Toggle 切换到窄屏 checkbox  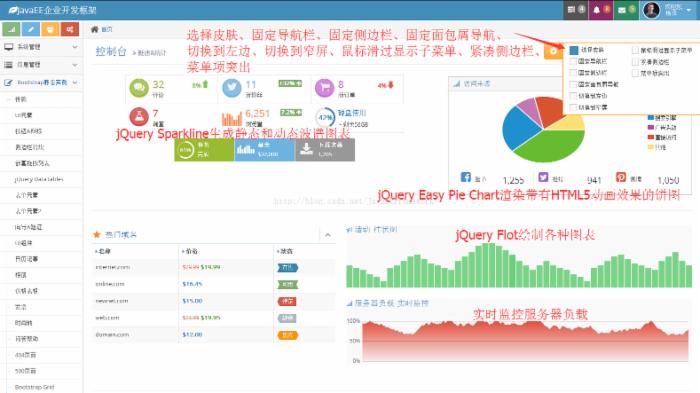[x=574, y=107]
